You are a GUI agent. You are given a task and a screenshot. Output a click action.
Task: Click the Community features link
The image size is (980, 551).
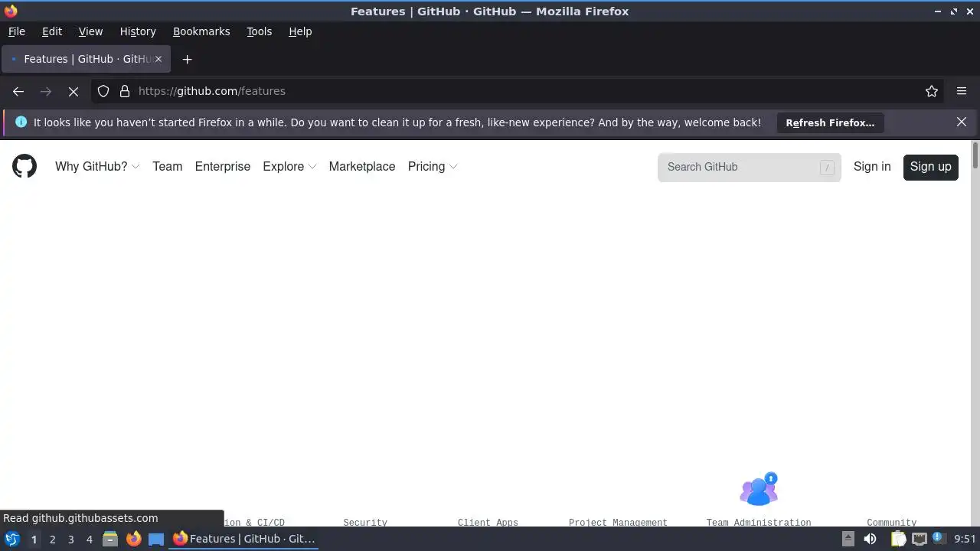click(x=892, y=522)
